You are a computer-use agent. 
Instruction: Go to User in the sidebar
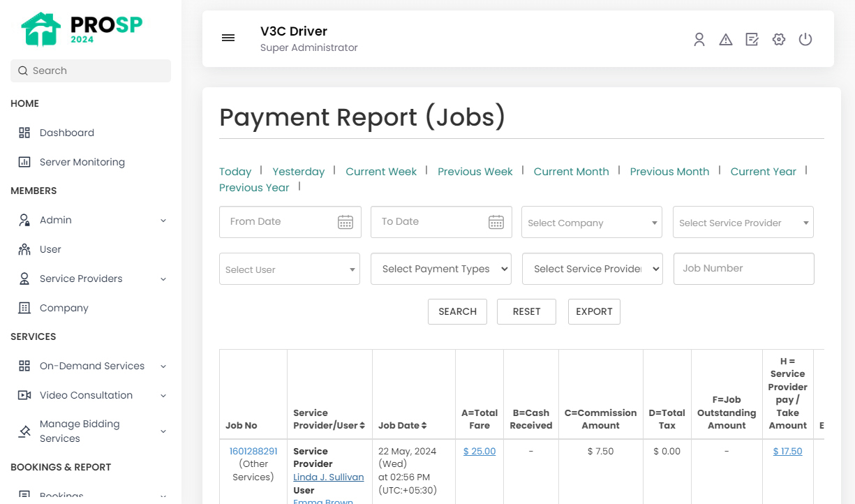coord(50,249)
